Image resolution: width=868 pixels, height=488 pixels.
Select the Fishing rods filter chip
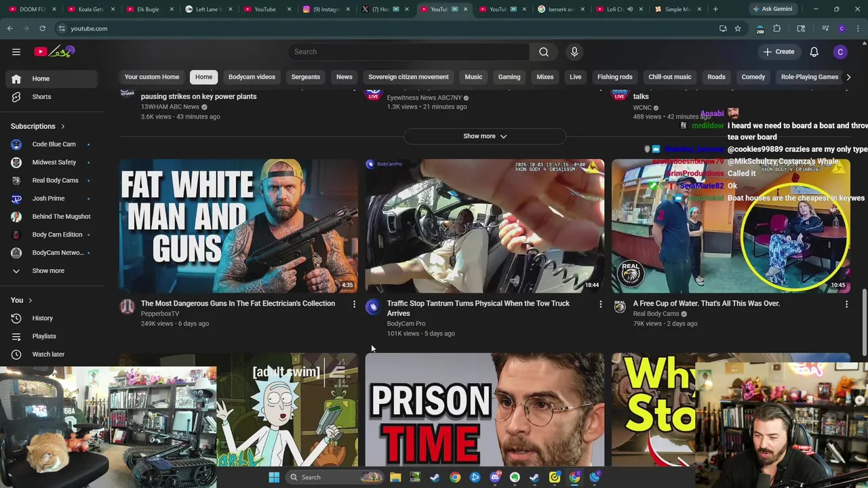pyautogui.click(x=615, y=77)
